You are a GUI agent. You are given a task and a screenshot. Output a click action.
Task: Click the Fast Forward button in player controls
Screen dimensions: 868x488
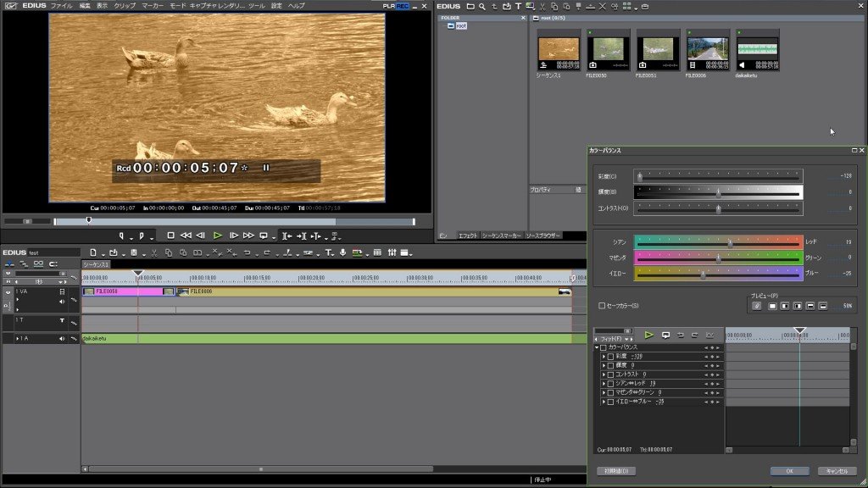pos(248,235)
